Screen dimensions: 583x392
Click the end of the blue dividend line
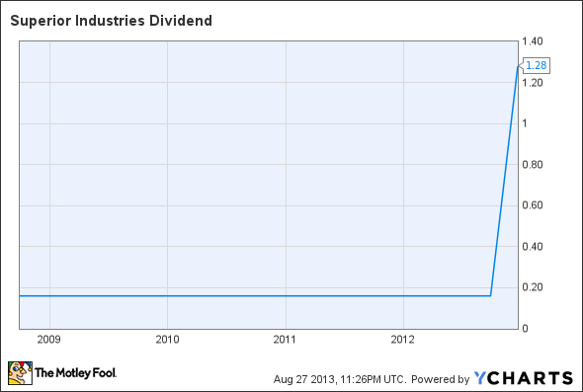[517, 66]
